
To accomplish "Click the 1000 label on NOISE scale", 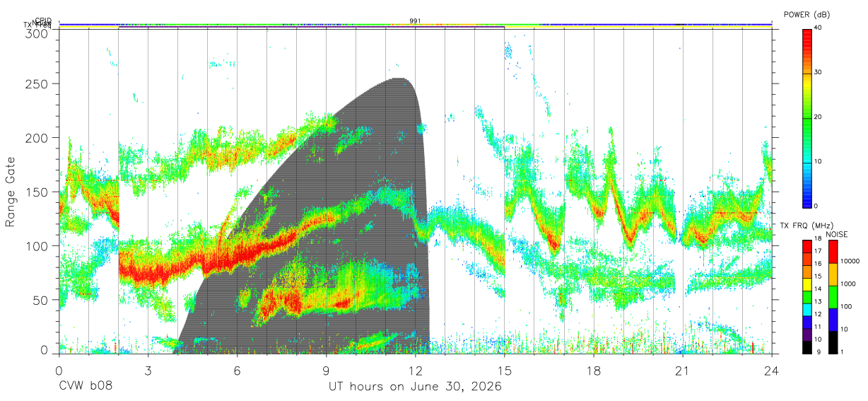I will tap(848, 284).
